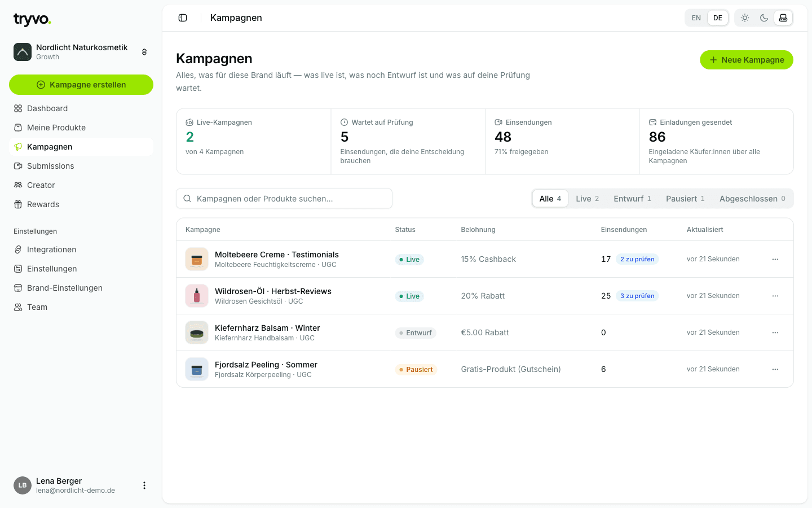This screenshot has width=812, height=508.
Task: Click the Wartet auf Prüfung card
Action: [x=408, y=142]
